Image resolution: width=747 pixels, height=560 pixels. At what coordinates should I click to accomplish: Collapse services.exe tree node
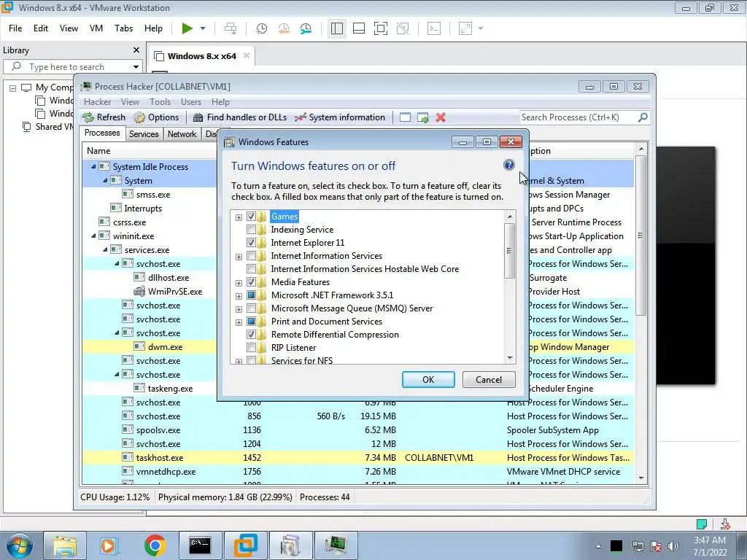click(x=105, y=249)
